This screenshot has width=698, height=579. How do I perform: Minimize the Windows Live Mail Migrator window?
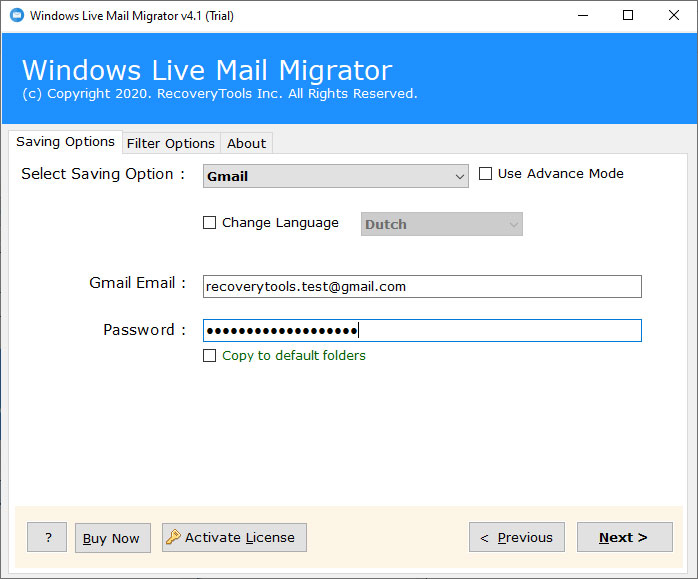click(x=583, y=16)
